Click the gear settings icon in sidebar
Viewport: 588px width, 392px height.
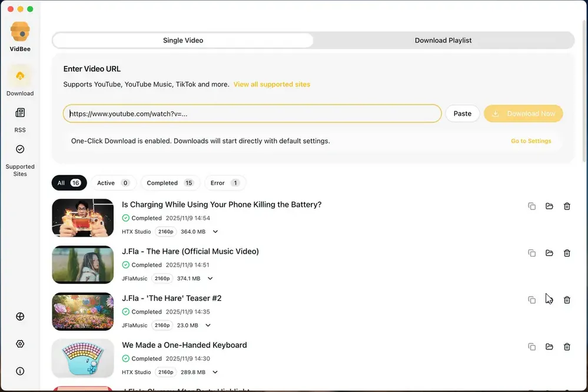click(20, 344)
